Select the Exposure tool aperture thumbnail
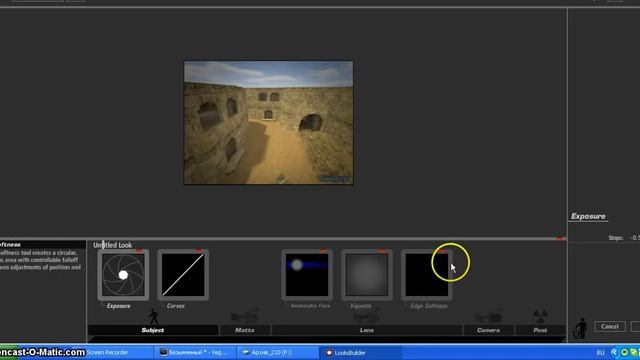The height and width of the screenshot is (360, 640). [123, 275]
